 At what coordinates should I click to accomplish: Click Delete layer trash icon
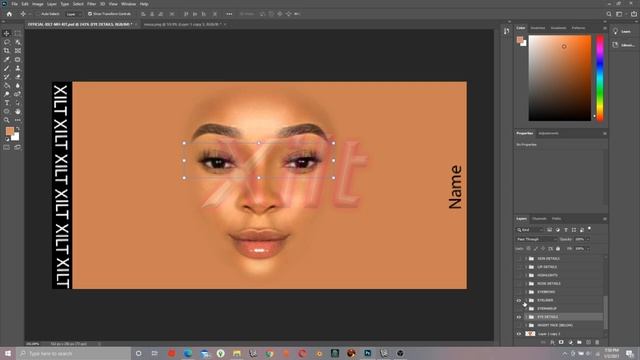(597, 342)
